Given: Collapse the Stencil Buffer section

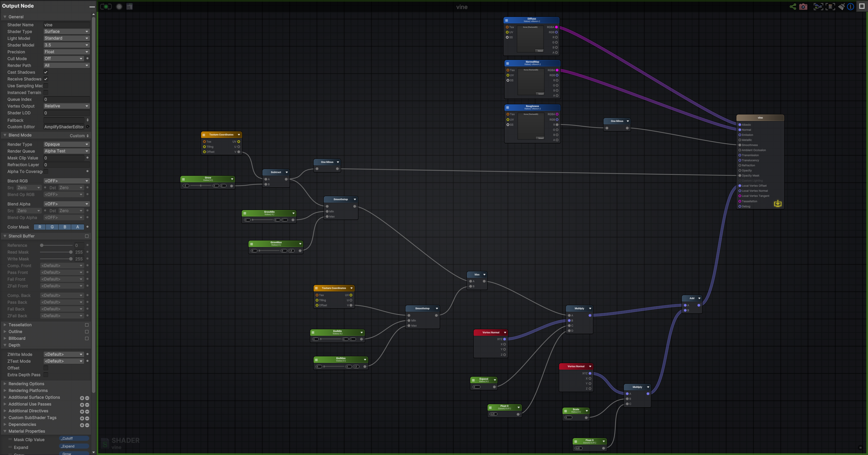Looking at the screenshot, I should coord(5,236).
